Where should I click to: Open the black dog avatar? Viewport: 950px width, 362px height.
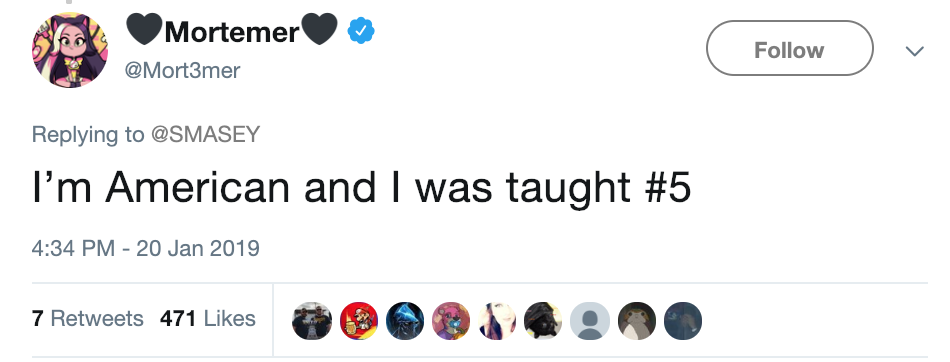coord(543,321)
